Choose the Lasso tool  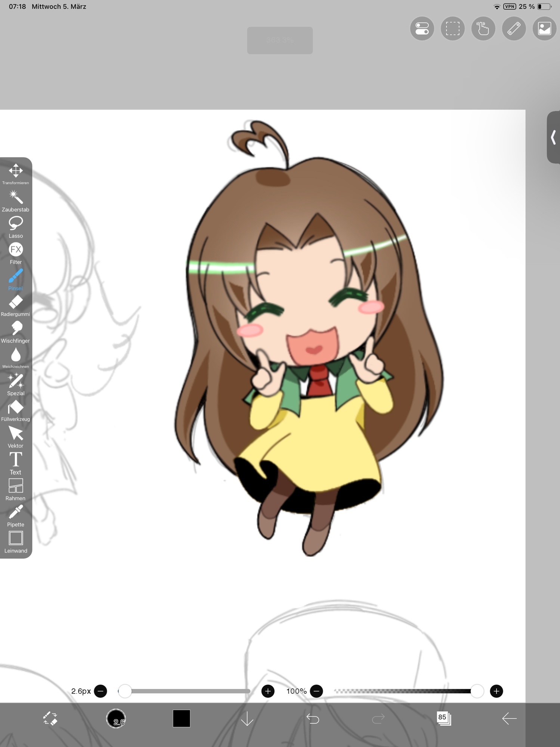pyautogui.click(x=16, y=226)
